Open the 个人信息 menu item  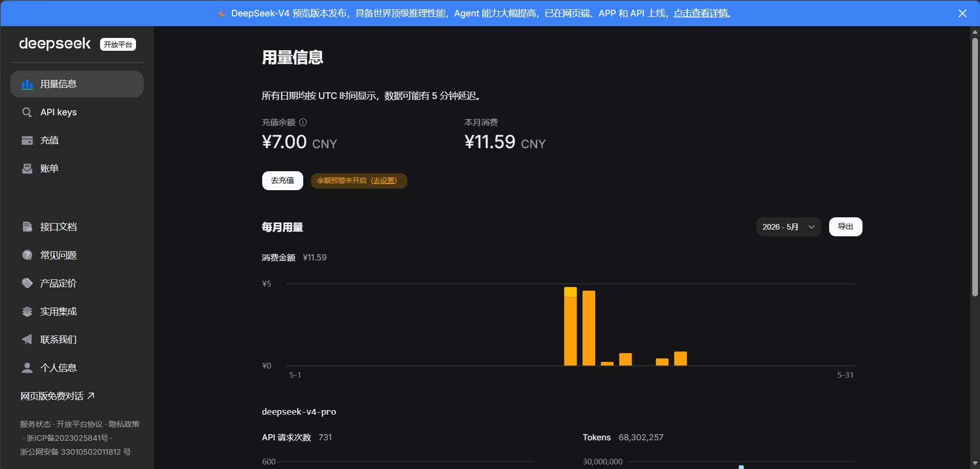tap(77, 368)
